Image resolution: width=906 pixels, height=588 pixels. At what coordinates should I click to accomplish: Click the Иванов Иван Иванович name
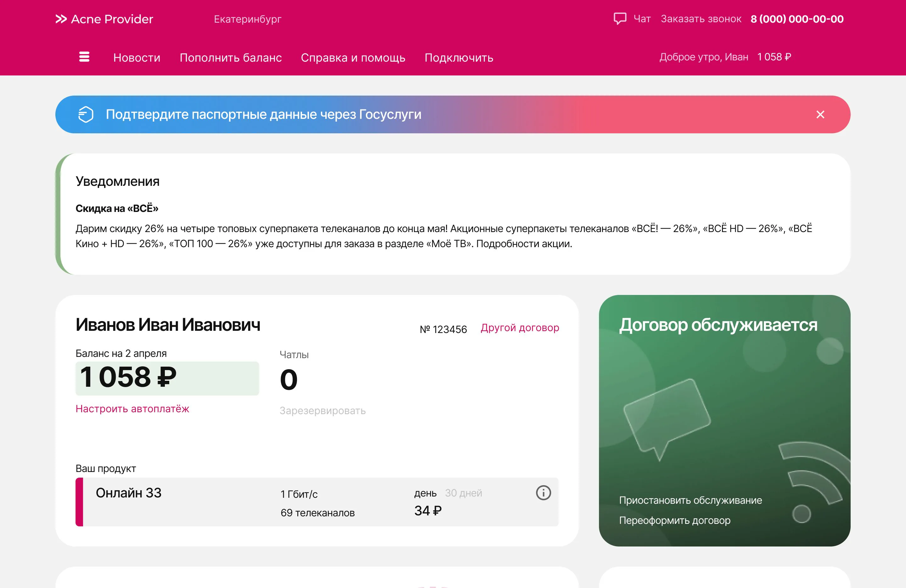pos(167,325)
